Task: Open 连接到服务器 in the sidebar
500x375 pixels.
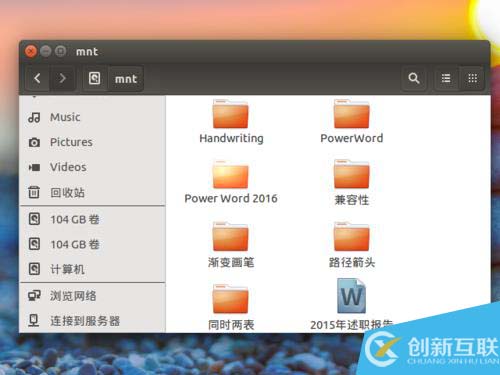Action: [x=85, y=321]
